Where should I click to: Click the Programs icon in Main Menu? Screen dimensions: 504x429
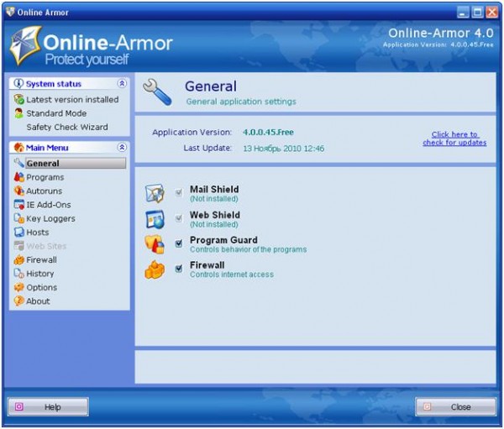[19, 177]
